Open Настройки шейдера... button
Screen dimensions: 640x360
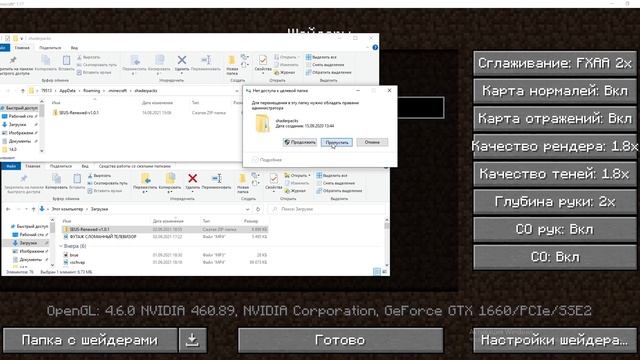click(x=555, y=340)
